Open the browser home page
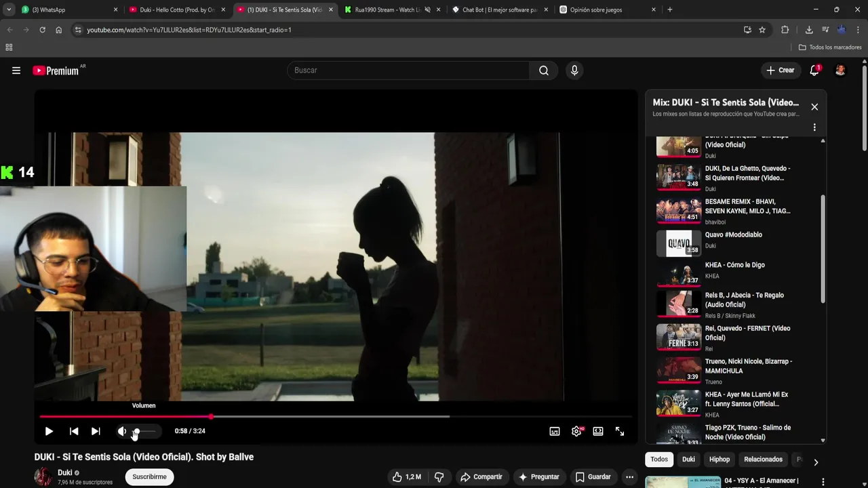868x488 pixels. pos(58,30)
